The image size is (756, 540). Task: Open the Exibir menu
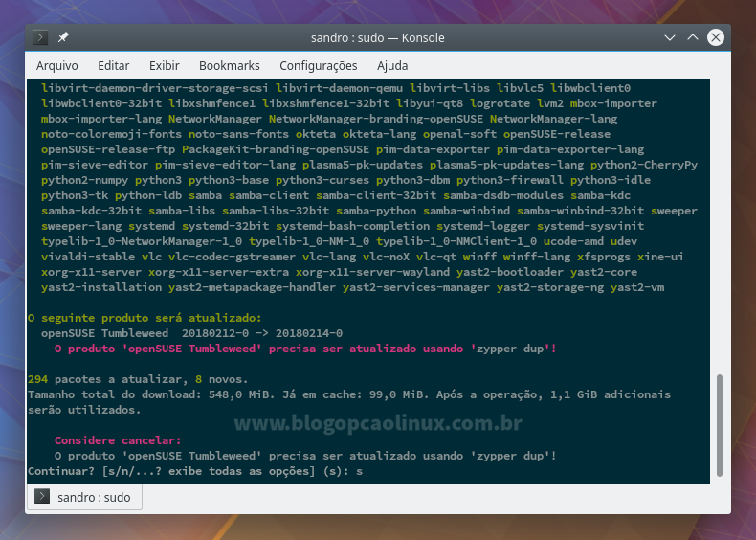point(164,66)
